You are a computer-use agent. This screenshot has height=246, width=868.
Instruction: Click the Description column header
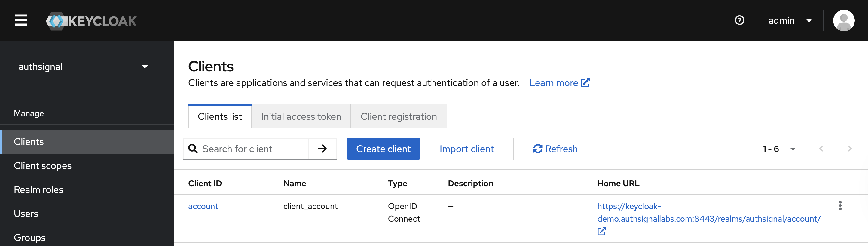coord(470,183)
